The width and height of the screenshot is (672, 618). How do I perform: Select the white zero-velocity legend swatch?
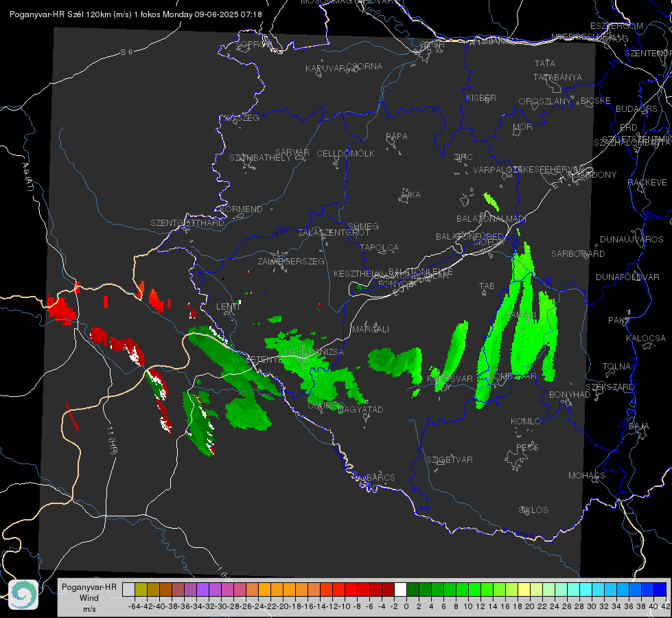[400, 589]
